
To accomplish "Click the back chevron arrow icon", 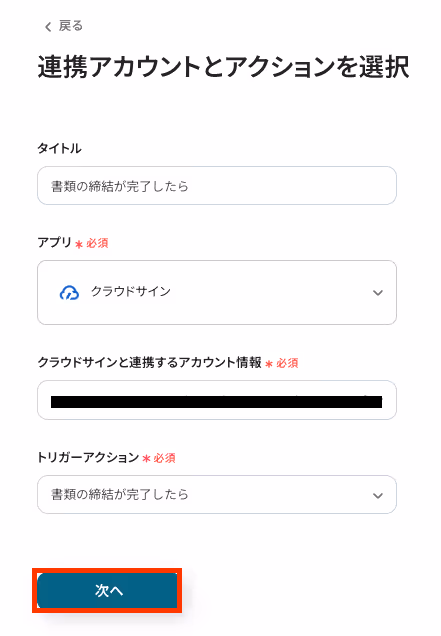I will pos(48,27).
